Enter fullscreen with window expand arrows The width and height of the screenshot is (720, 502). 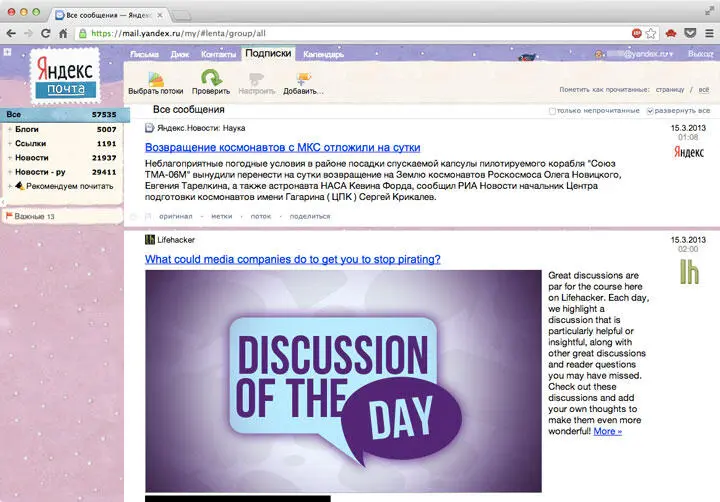coord(710,11)
